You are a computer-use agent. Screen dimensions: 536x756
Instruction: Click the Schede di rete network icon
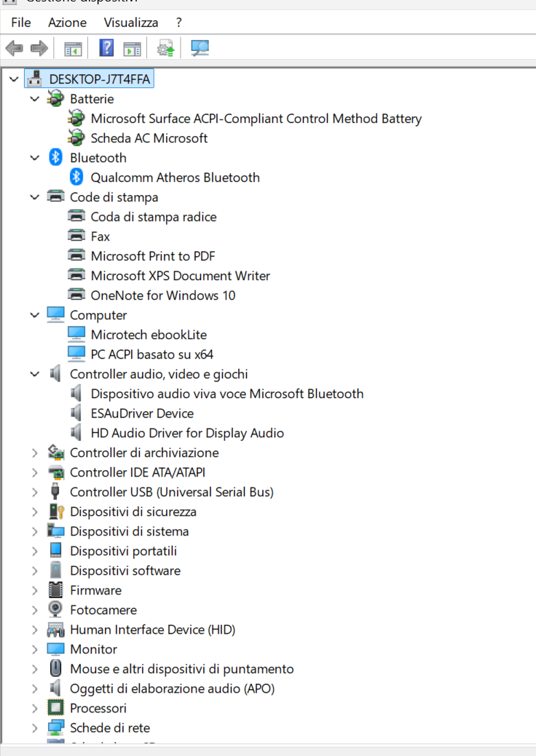tap(55, 728)
